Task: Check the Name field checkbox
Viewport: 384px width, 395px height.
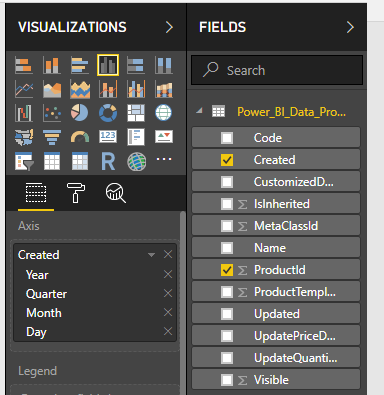Action: [227, 248]
